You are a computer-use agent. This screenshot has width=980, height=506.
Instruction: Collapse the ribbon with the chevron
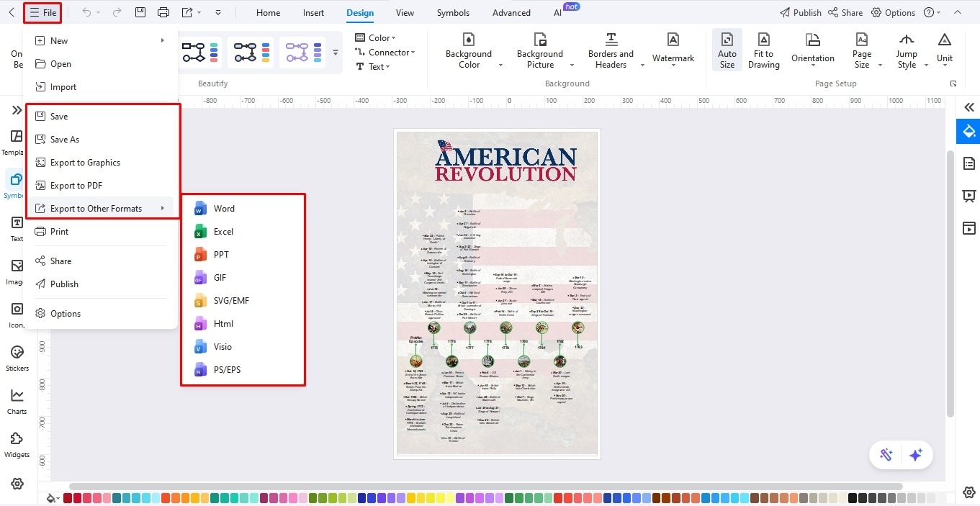(957, 13)
